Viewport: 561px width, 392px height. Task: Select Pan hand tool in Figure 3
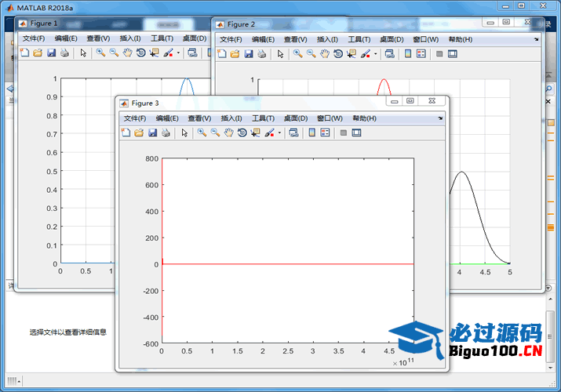(x=228, y=133)
